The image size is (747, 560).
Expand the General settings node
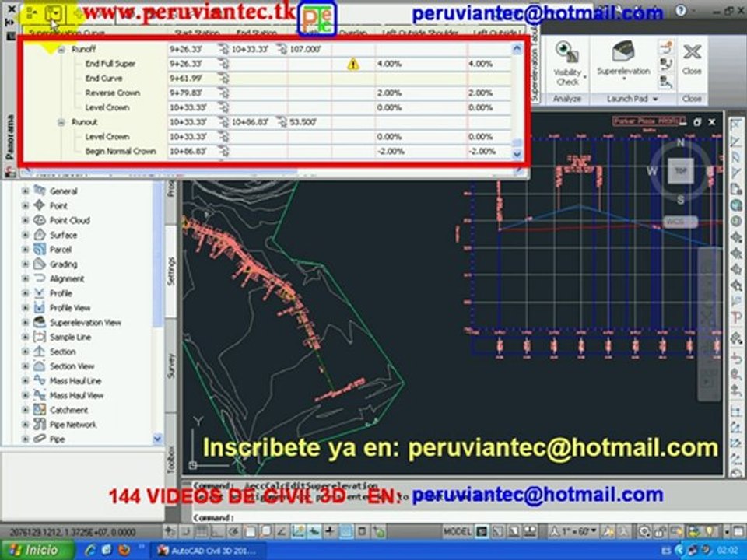25,191
